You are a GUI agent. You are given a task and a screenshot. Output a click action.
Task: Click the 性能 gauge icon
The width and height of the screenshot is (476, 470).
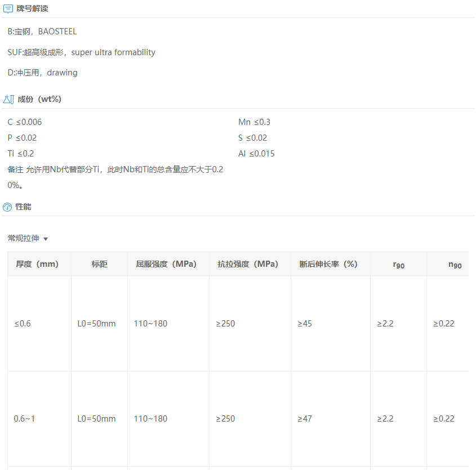(x=7, y=207)
